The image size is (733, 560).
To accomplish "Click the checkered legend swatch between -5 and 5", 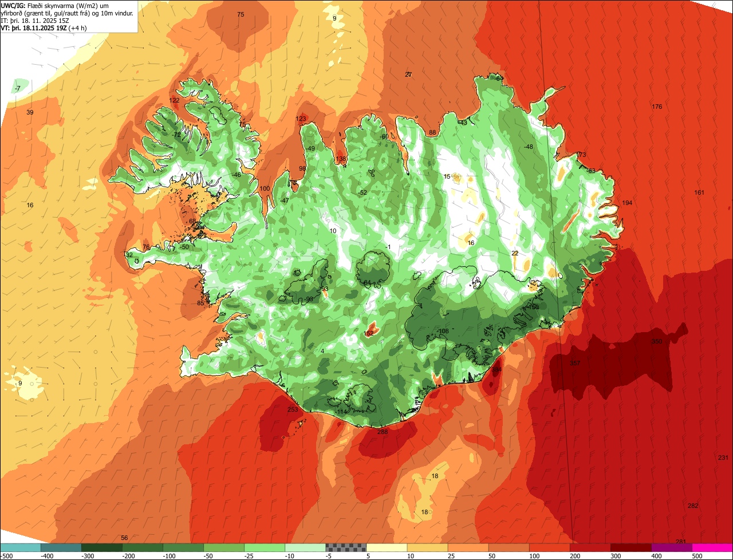I will (x=346, y=547).
